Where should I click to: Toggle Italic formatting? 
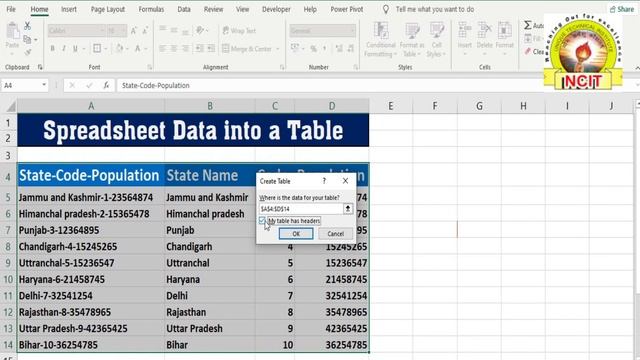[x=64, y=49]
